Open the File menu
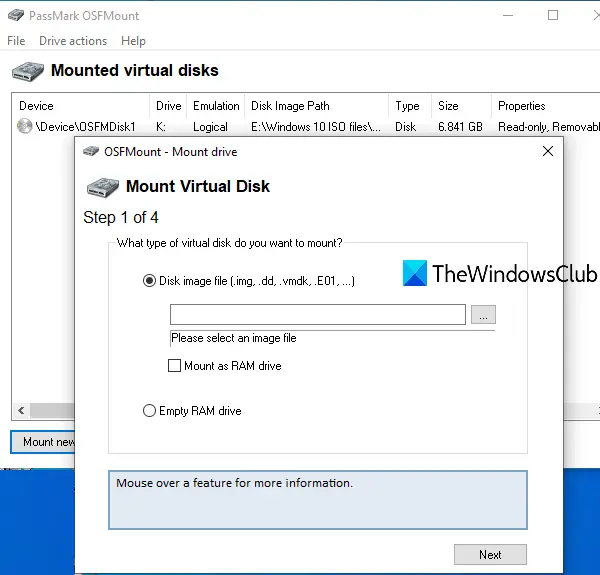The image size is (600, 575). click(16, 41)
